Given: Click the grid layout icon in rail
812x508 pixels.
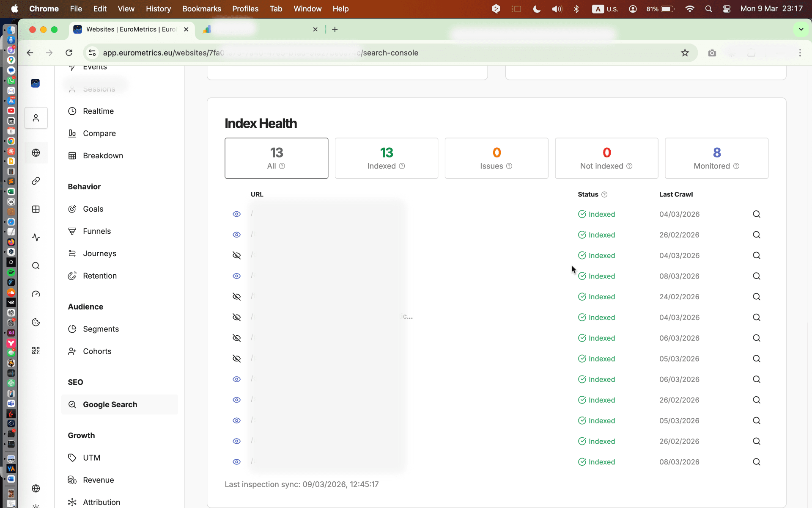Looking at the screenshot, I should (x=36, y=209).
